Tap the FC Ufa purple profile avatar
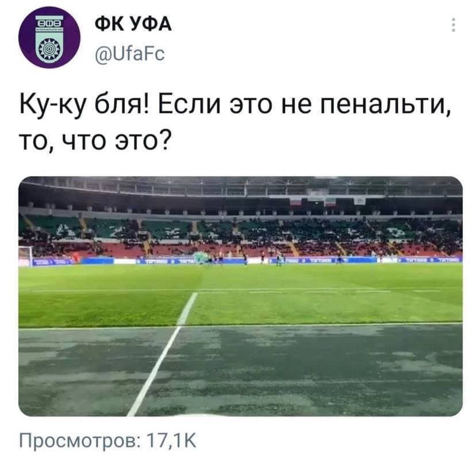 tap(49, 37)
